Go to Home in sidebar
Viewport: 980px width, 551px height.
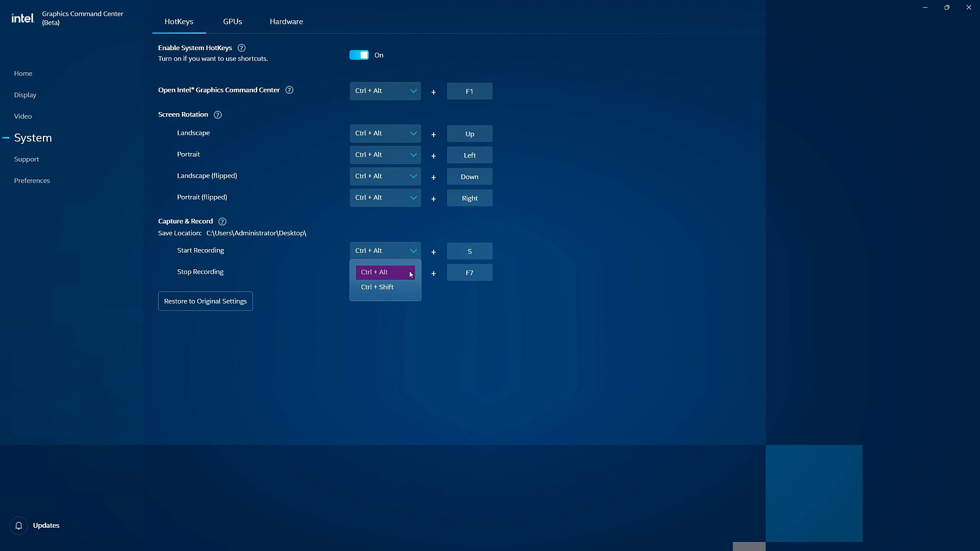point(23,73)
